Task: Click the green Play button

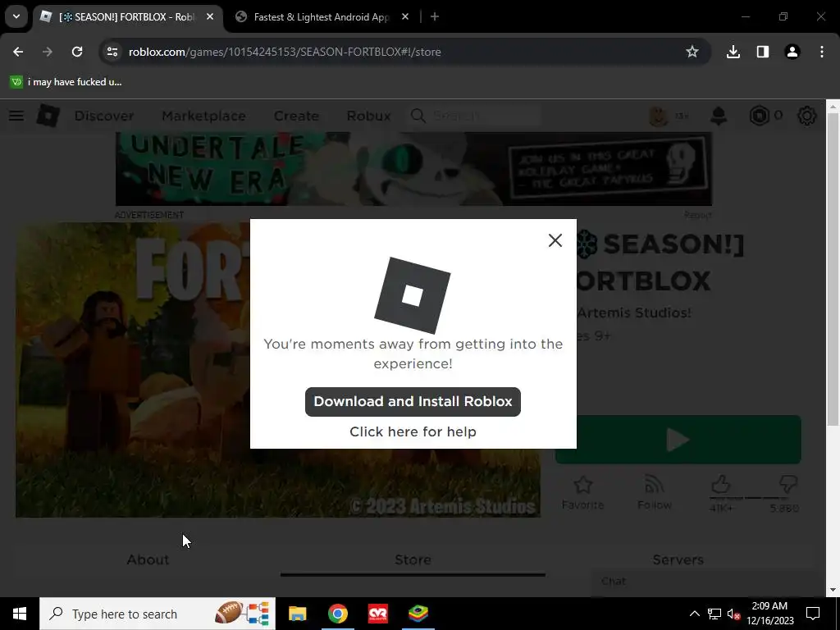Action: pos(678,440)
